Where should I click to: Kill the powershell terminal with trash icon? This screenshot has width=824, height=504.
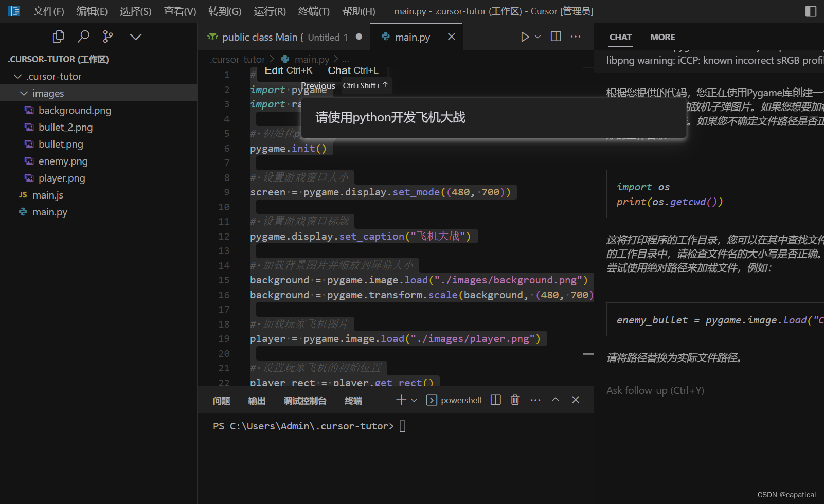tap(515, 400)
